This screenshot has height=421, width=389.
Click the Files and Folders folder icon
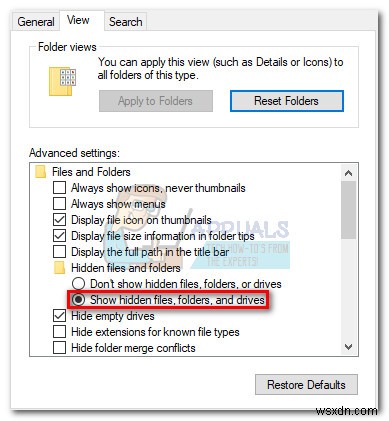40,172
